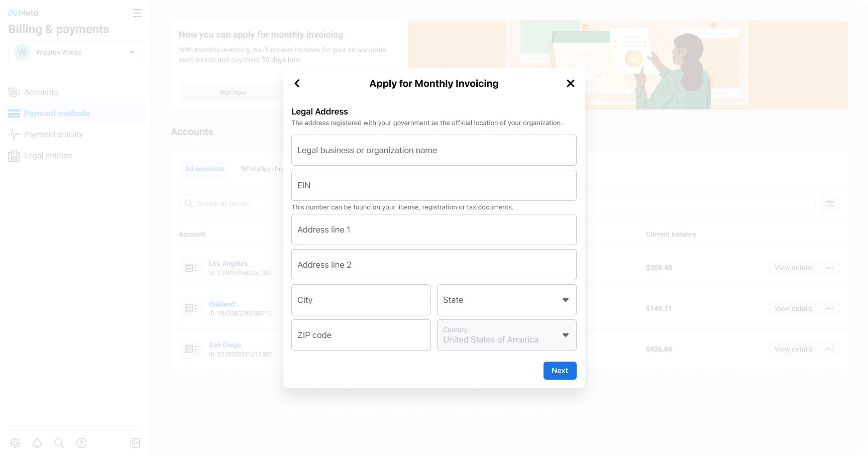
Task: Open the table filter settings icon
Action: click(830, 203)
